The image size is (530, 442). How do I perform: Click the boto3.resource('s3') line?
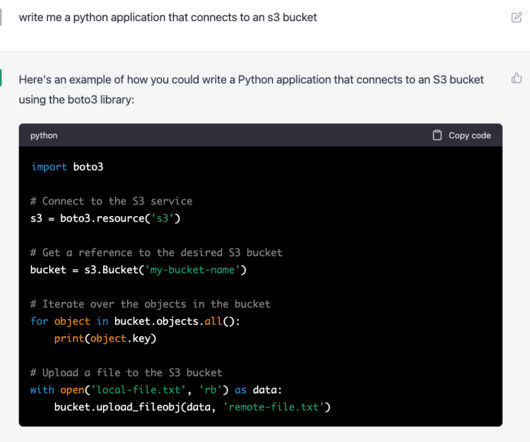(105, 218)
